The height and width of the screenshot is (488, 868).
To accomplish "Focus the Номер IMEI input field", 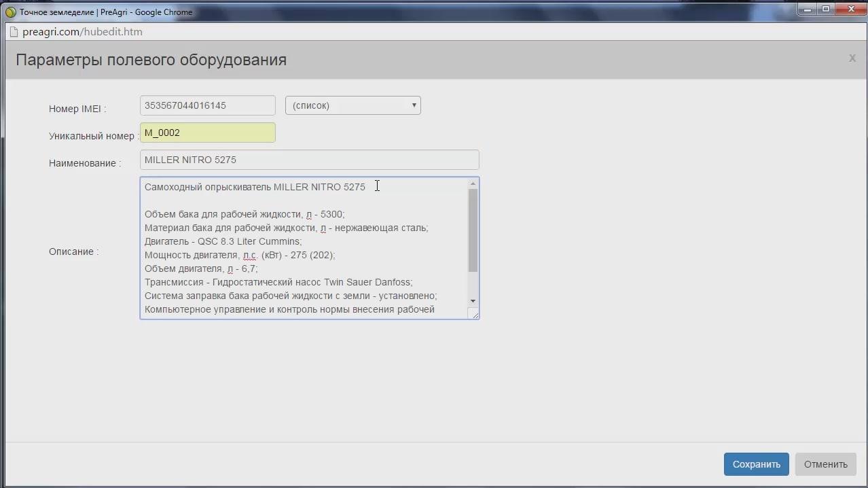I will point(207,105).
